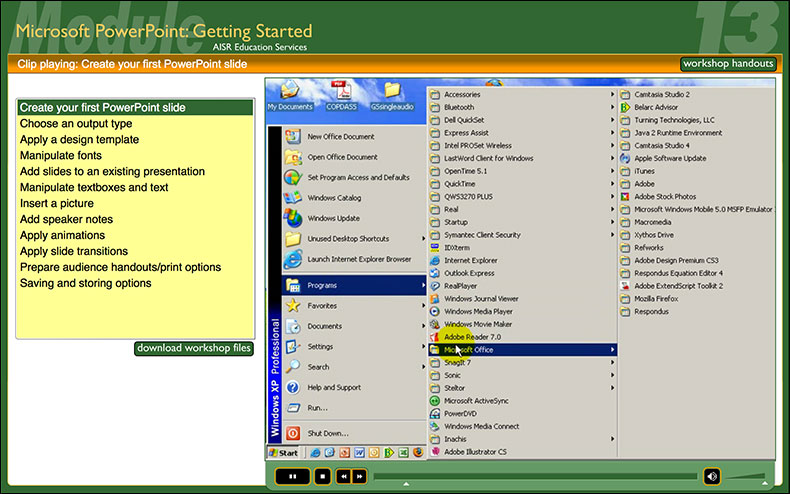Open Programs submenu in Start menu

pyautogui.click(x=354, y=285)
